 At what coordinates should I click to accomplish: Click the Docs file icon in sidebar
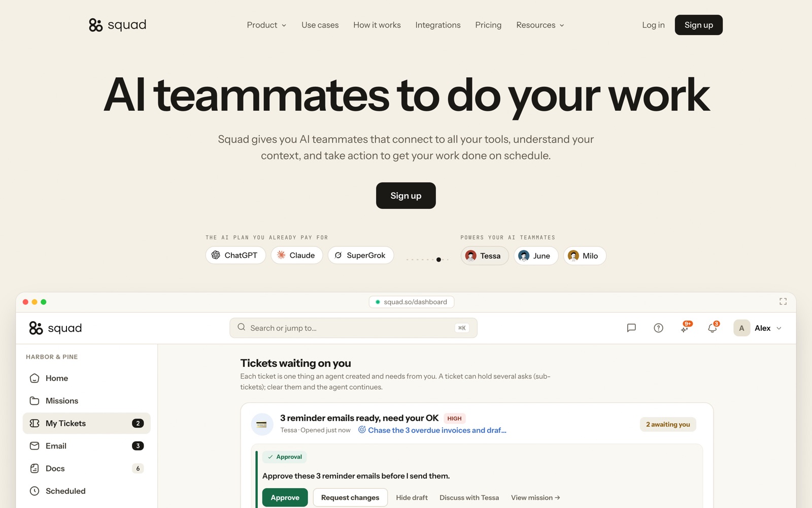coord(35,468)
